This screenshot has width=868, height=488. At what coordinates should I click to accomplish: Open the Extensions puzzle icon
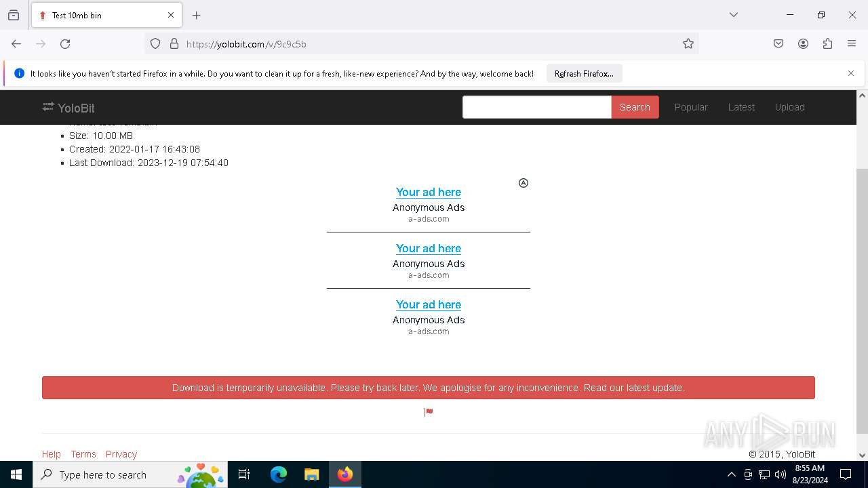click(827, 44)
